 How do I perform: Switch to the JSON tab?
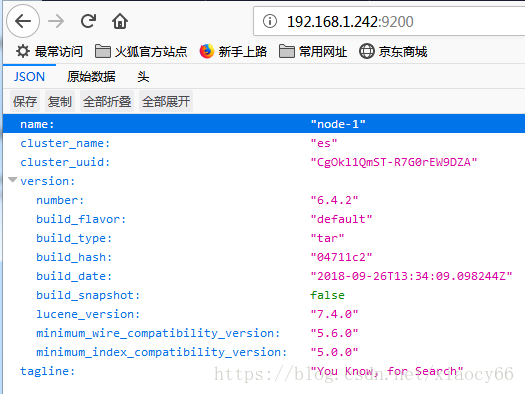[x=29, y=77]
